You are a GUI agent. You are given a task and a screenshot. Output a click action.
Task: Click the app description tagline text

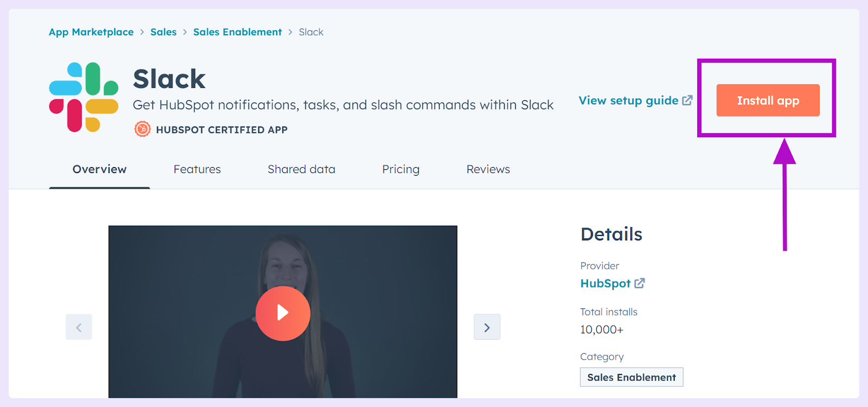coord(343,105)
